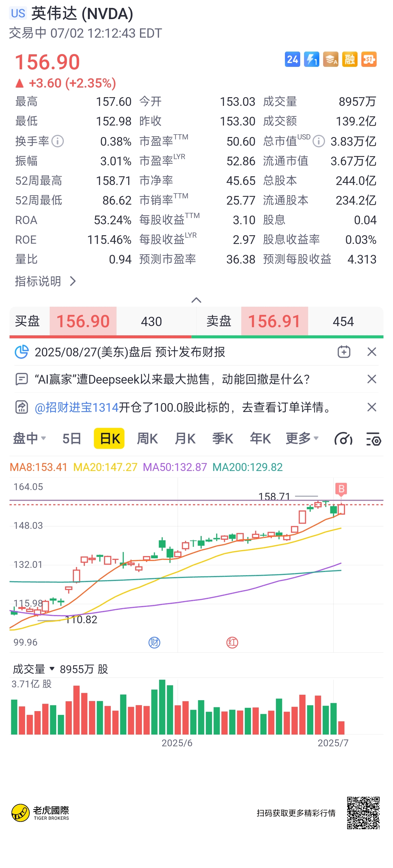Tap the US market tag
The height and width of the screenshot is (868, 393).
(x=18, y=13)
